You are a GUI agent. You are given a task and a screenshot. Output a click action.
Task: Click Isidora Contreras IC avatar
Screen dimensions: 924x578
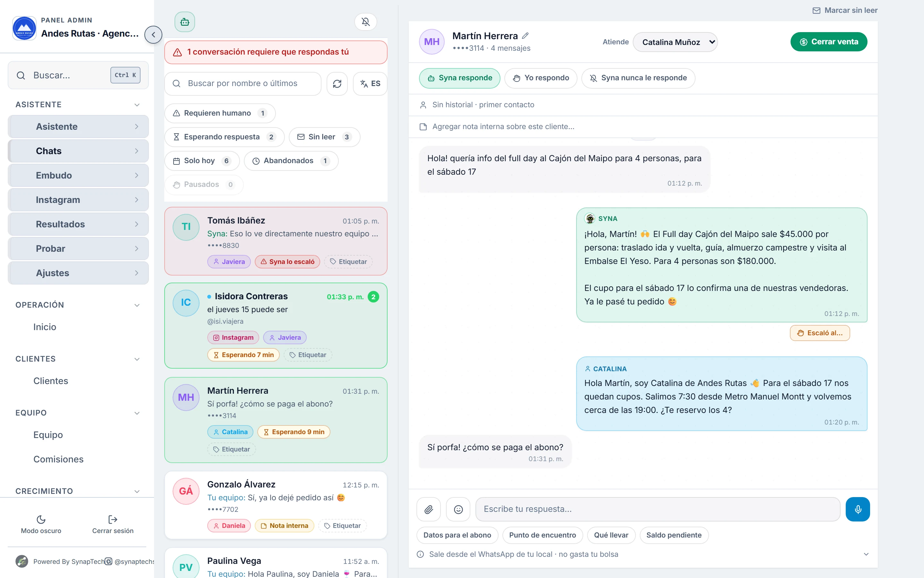coord(186,303)
